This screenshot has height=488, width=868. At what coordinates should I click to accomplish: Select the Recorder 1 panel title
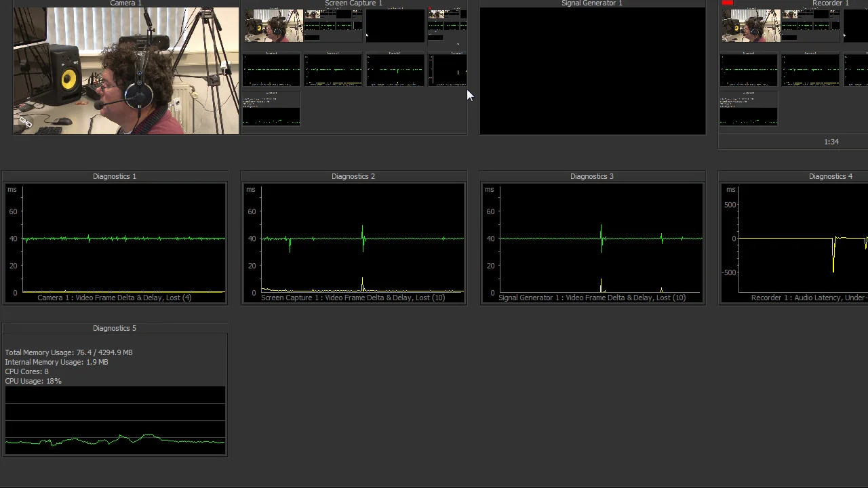(x=830, y=3)
